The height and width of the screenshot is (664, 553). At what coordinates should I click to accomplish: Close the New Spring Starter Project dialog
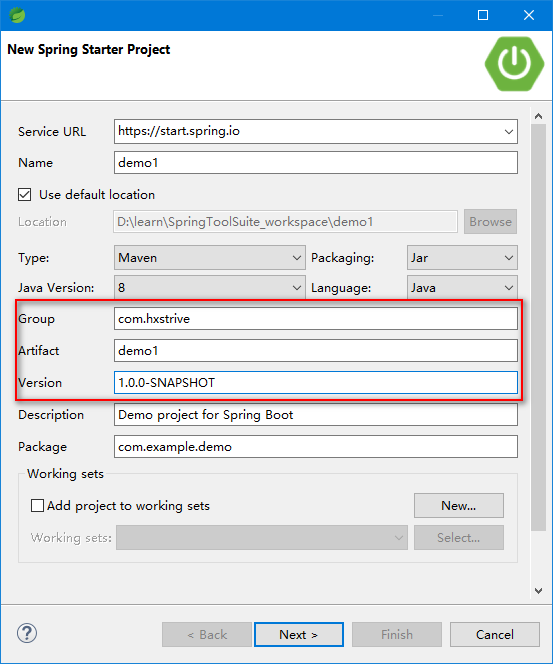[529, 15]
